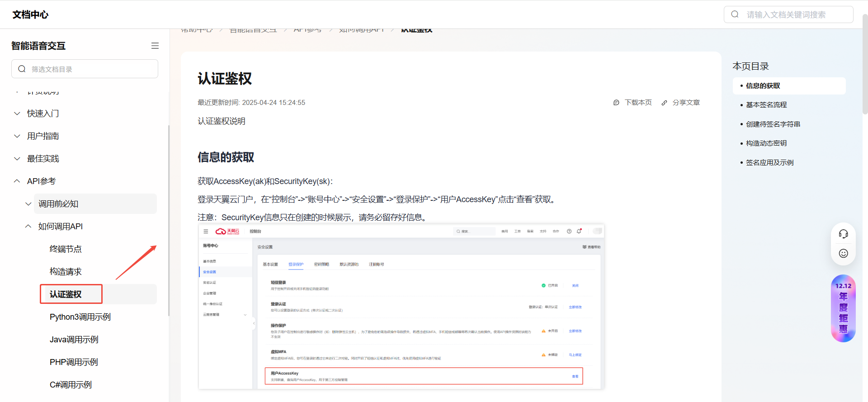Click the 智能语音交互 sidebar title
Viewport: 868px width, 402px height.
(38, 46)
